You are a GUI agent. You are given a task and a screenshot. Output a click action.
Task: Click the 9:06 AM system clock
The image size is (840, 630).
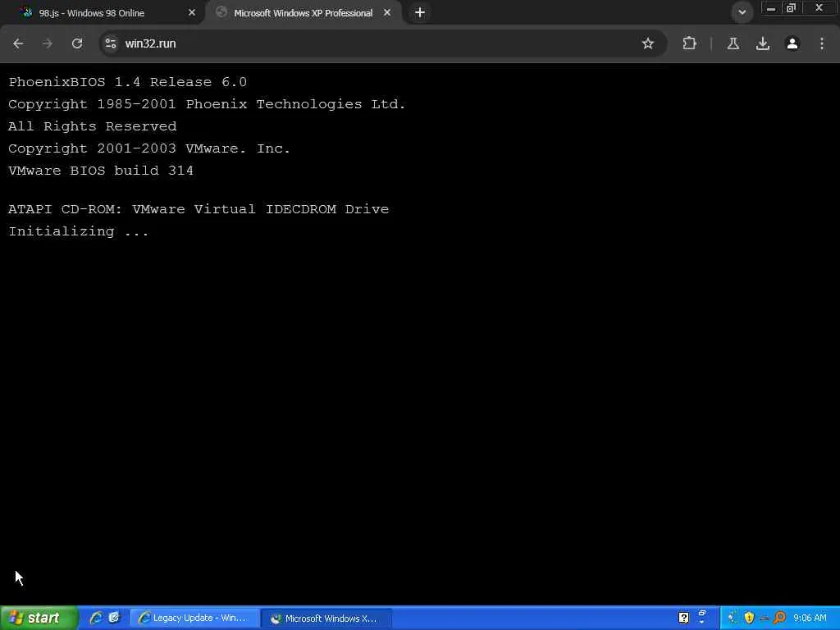(810, 618)
